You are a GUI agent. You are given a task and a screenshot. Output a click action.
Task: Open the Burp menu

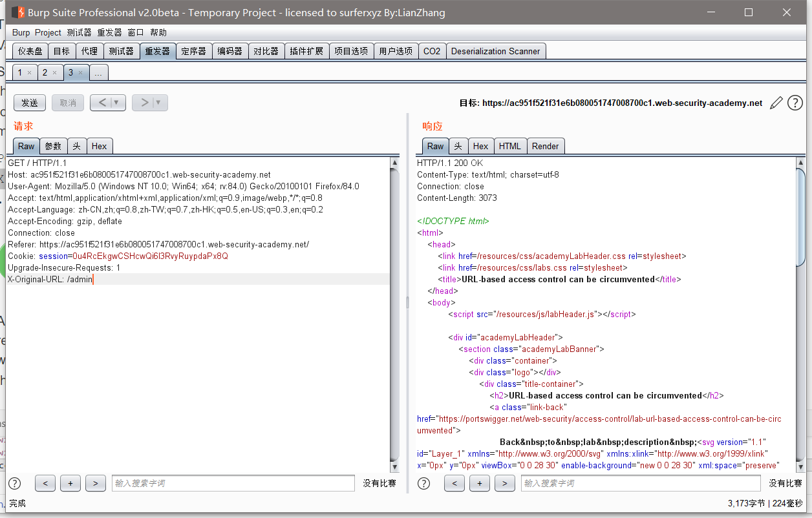pyautogui.click(x=20, y=32)
